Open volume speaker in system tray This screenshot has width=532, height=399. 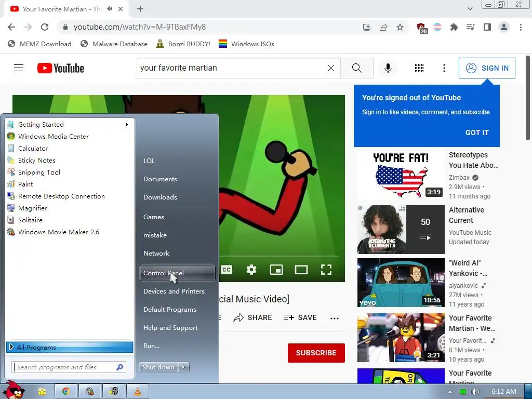point(475,392)
